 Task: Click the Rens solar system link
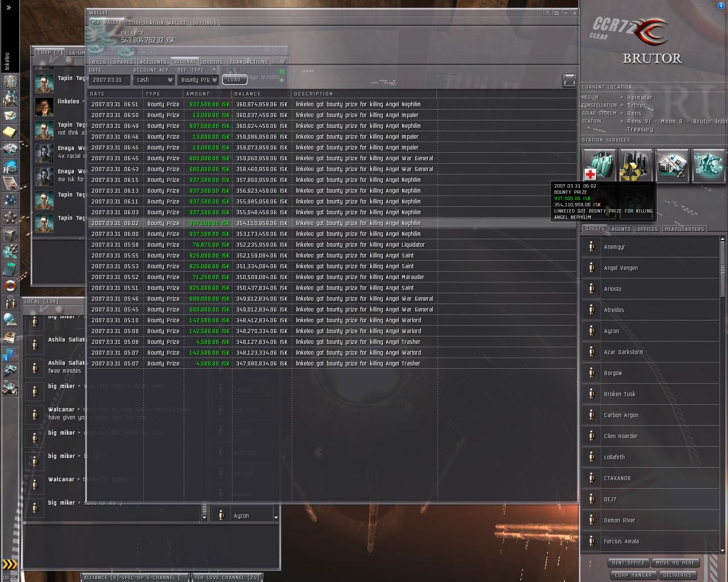coord(634,114)
